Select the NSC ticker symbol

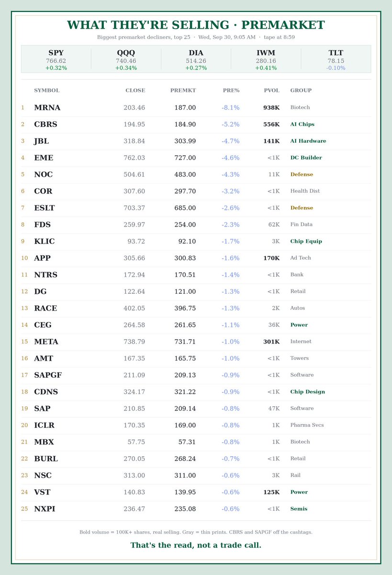43,475
